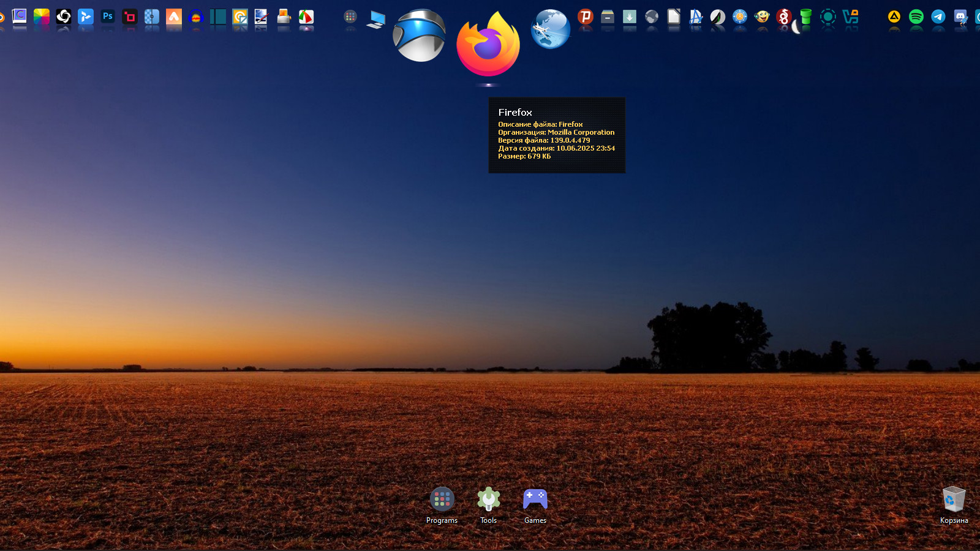Viewport: 980px width, 551px height.
Task: Open the Psiphon red P icon
Action: pos(586,17)
